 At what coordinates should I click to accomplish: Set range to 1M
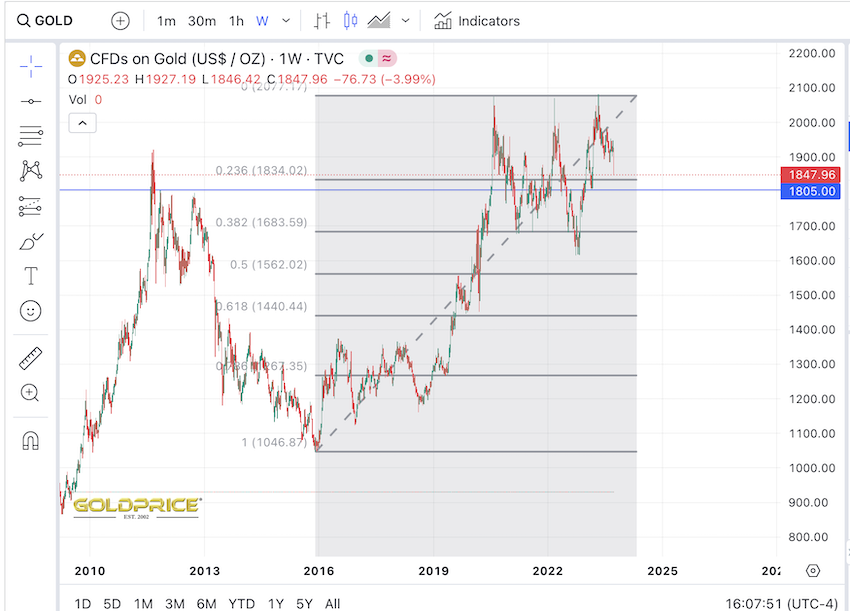[144, 603]
